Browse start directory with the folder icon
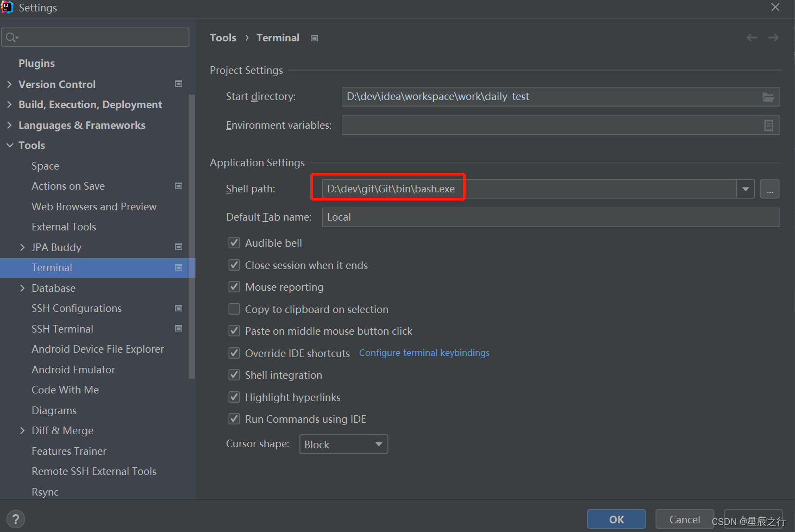The height and width of the screenshot is (532, 795). coord(768,97)
